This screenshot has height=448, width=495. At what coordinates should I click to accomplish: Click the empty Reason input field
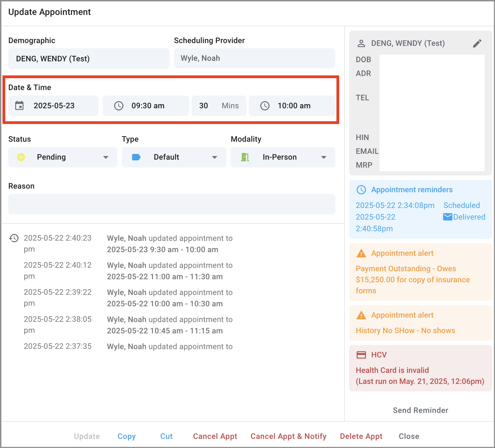click(172, 204)
